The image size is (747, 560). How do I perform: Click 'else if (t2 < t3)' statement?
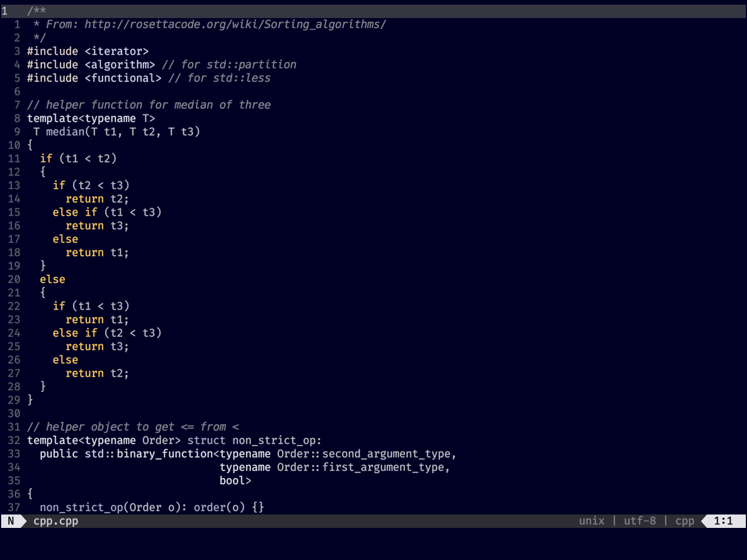[x=107, y=333]
